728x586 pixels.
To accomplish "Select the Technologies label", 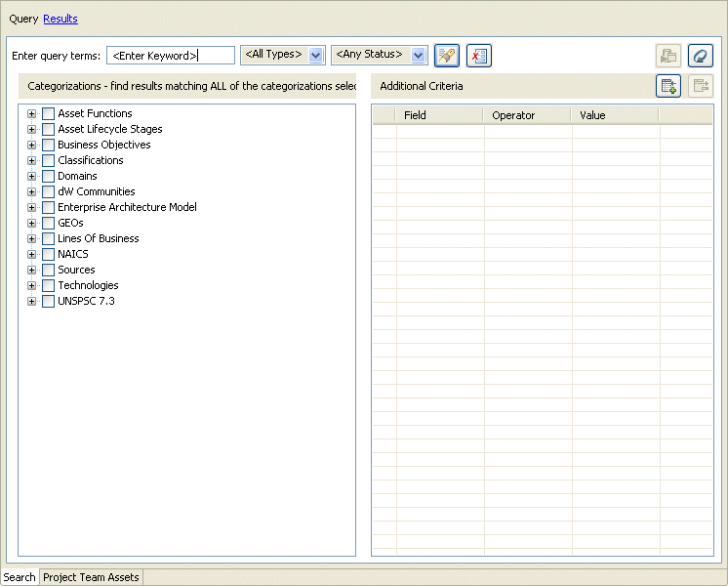I will pyautogui.click(x=88, y=285).
